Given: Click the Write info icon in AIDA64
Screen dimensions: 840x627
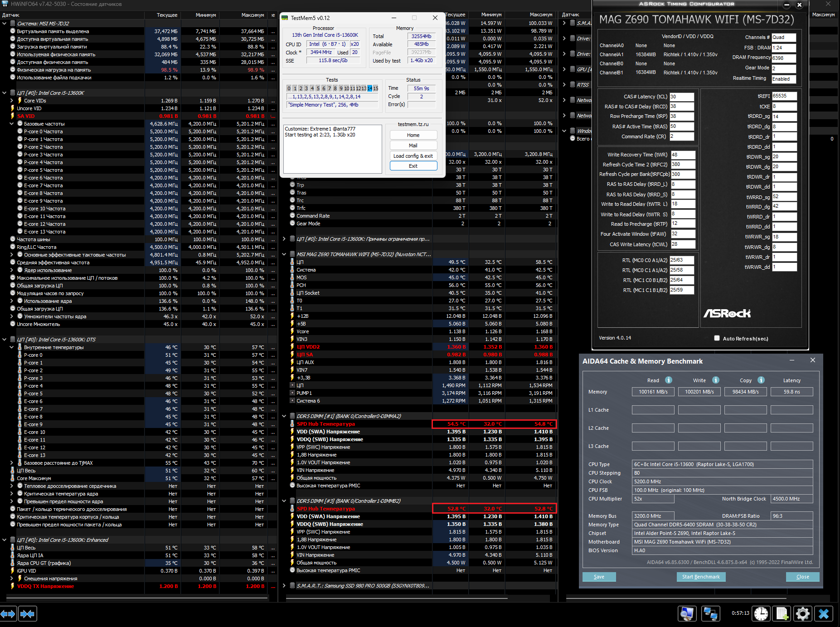Looking at the screenshot, I should 716,380.
